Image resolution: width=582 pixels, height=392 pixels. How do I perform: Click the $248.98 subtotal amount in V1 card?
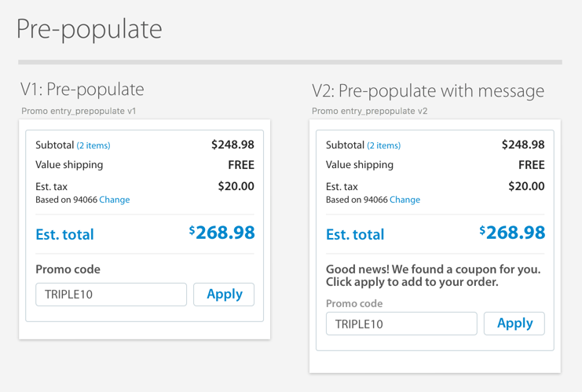click(x=232, y=145)
